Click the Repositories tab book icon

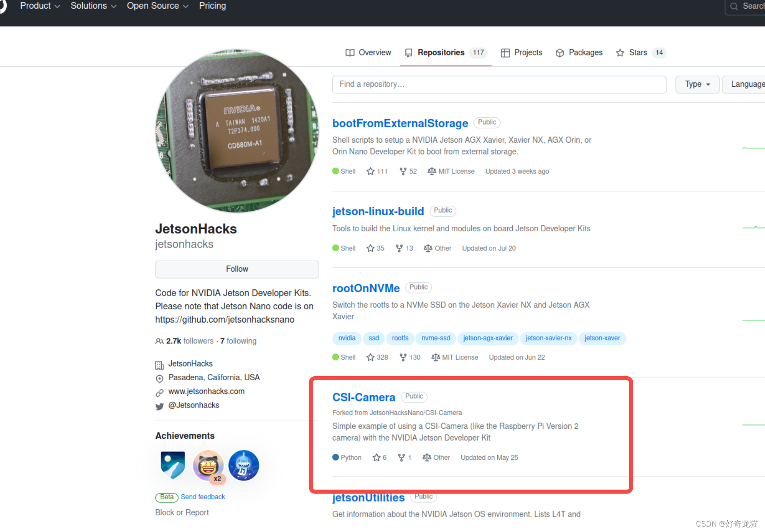pyautogui.click(x=409, y=53)
